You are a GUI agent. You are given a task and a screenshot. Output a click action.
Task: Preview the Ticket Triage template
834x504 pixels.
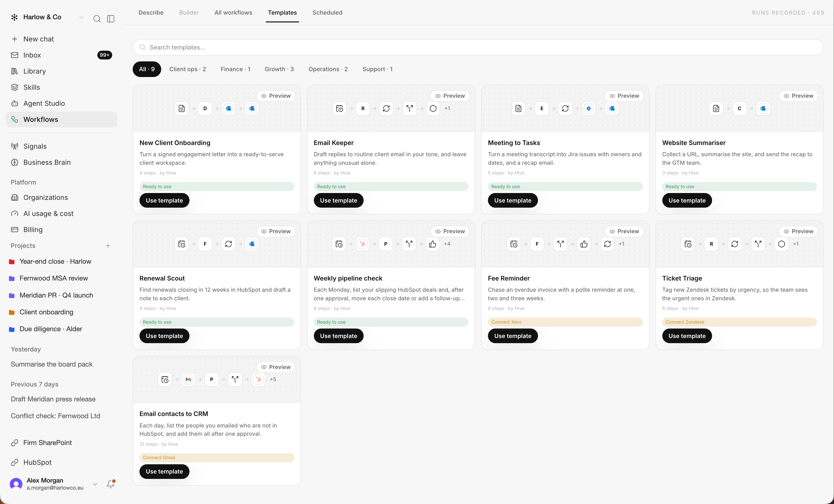[x=798, y=231]
